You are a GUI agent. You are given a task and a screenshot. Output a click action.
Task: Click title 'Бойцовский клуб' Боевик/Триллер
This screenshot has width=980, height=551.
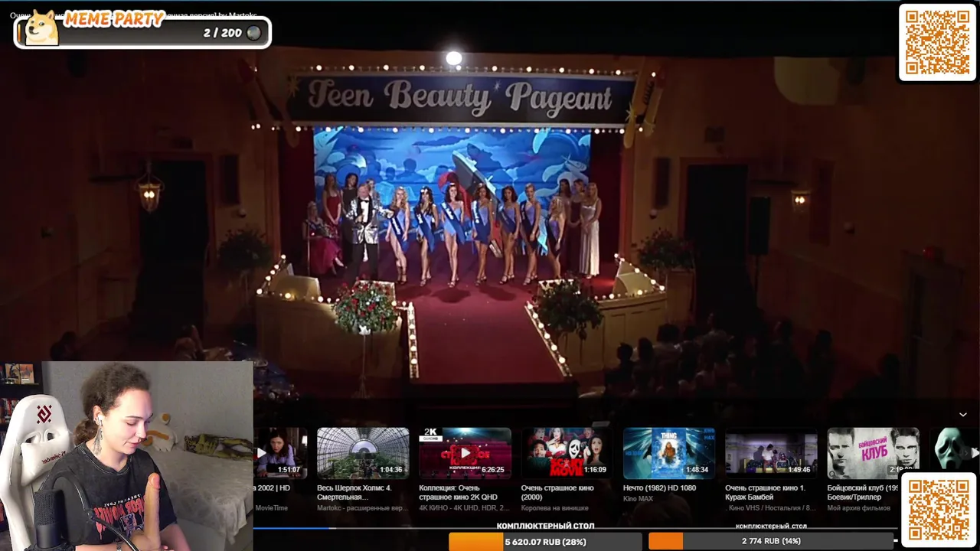[863, 492]
